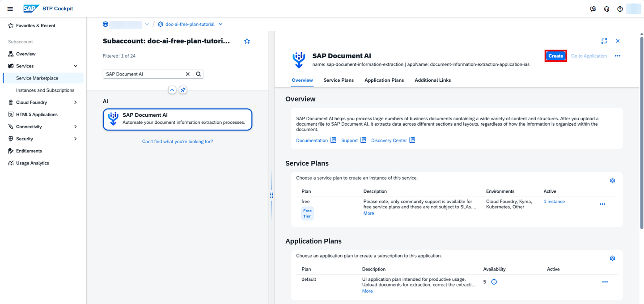Open actions menu for the default plan row
The height and width of the screenshot is (304, 644).
(605, 282)
